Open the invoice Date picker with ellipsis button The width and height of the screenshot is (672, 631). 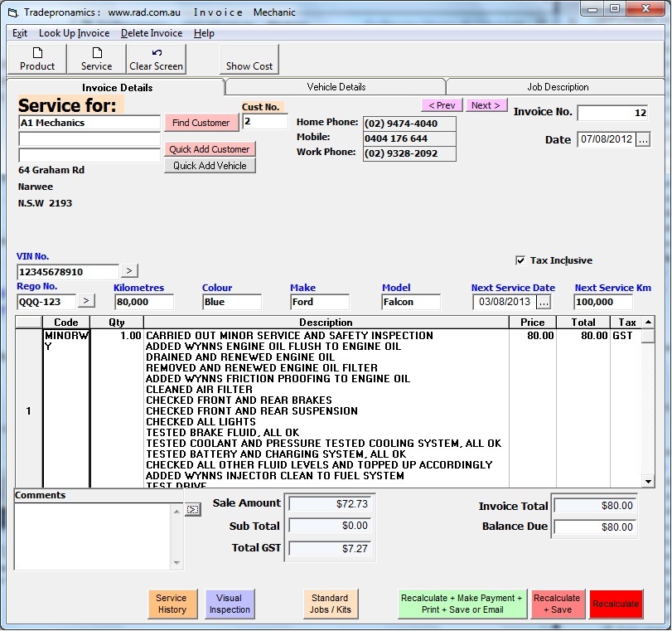(x=642, y=139)
